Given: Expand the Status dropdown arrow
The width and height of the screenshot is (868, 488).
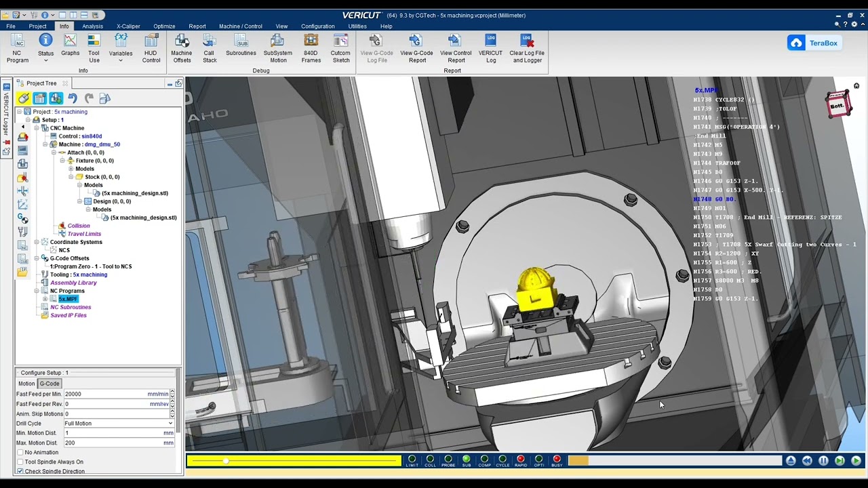Looking at the screenshot, I should [x=45, y=61].
